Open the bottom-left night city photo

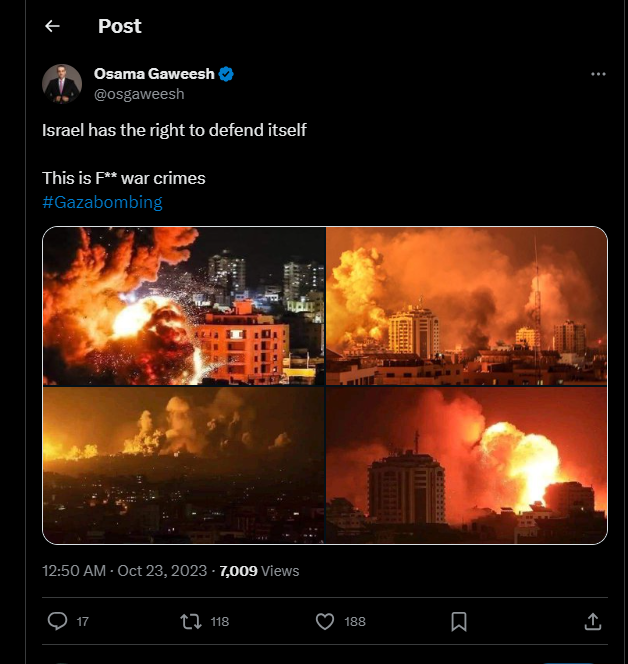coord(184,465)
